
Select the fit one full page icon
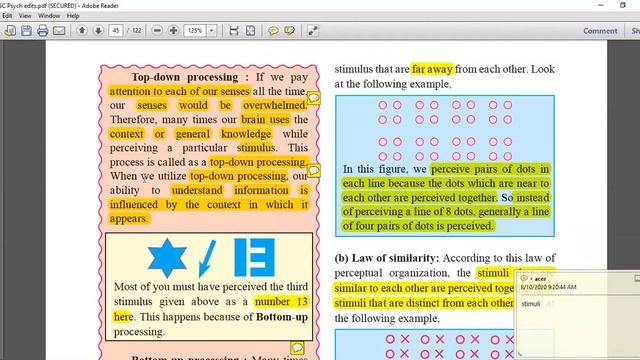point(250,31)
